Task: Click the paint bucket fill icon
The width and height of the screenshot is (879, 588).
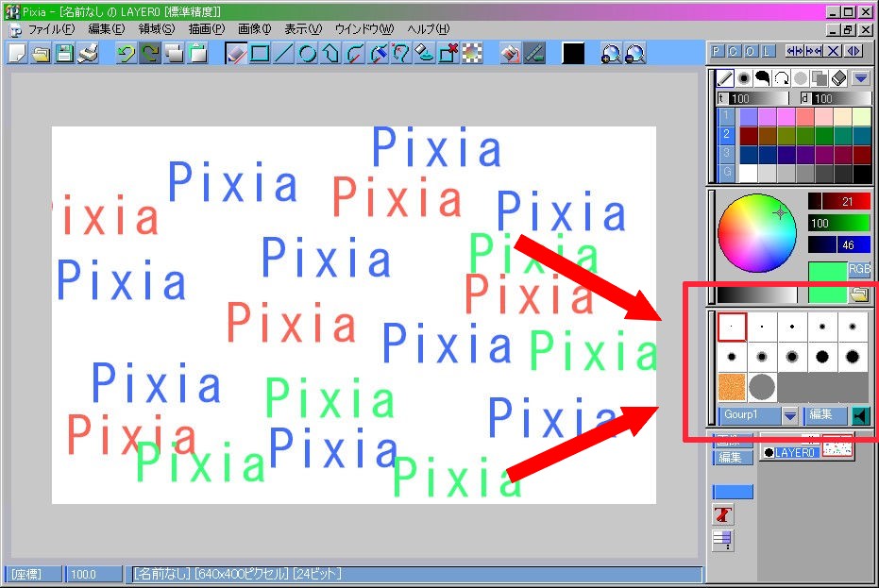Action: point(510,54)
